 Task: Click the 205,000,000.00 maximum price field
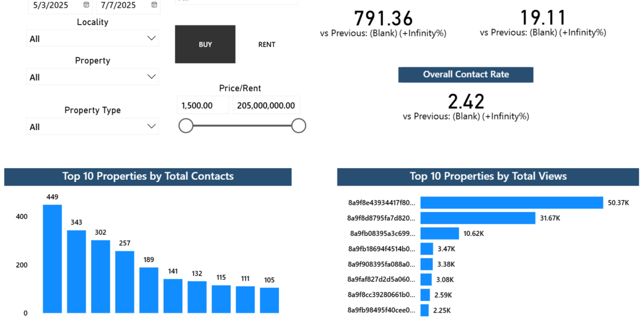[266, 106]
